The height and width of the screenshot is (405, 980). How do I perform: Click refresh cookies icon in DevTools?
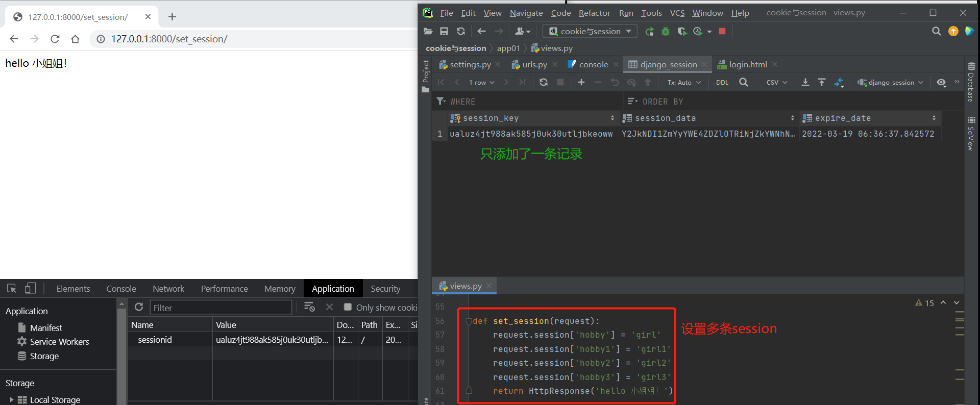pyautogui.click(x=139, y=307)
